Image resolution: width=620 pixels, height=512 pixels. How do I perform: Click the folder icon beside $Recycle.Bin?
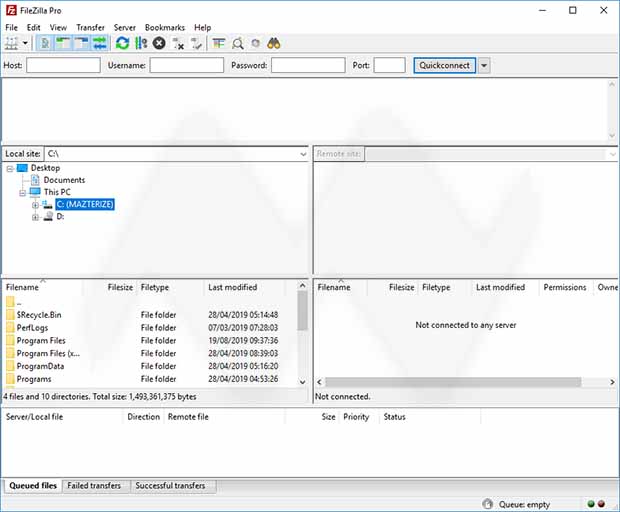pyautogui.click(x=10, y=315)
